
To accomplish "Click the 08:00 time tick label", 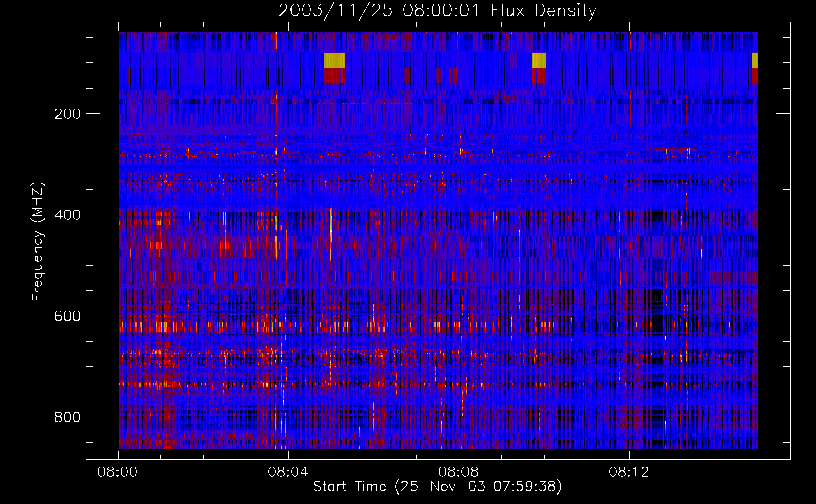I will click(118, 472).
